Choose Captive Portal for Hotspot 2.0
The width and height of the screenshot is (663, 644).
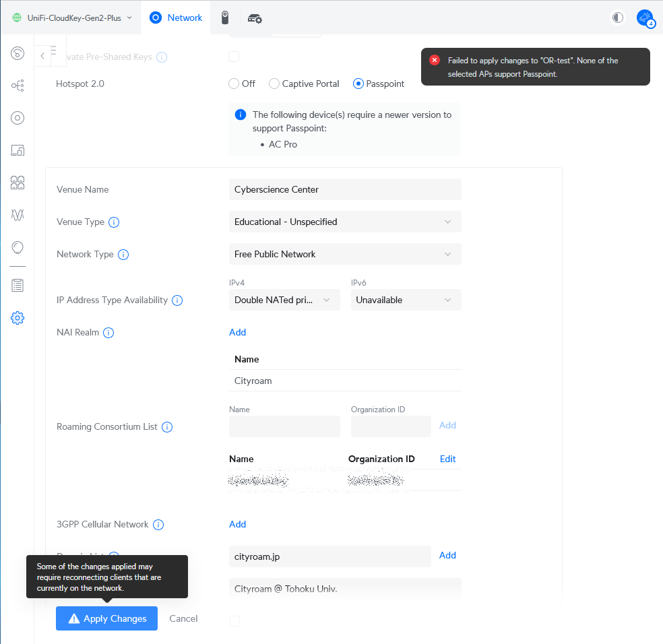point(274,84)
